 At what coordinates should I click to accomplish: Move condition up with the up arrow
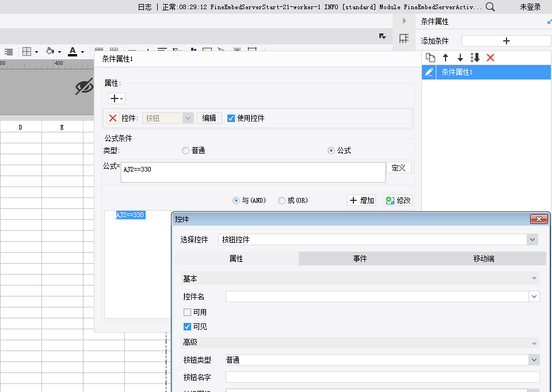[x=445, y=58]
